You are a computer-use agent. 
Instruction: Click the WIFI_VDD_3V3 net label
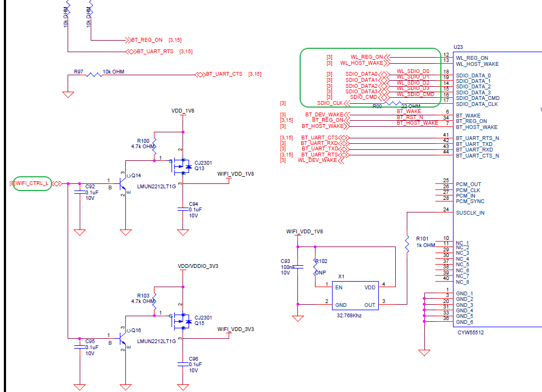click(235, 329)
